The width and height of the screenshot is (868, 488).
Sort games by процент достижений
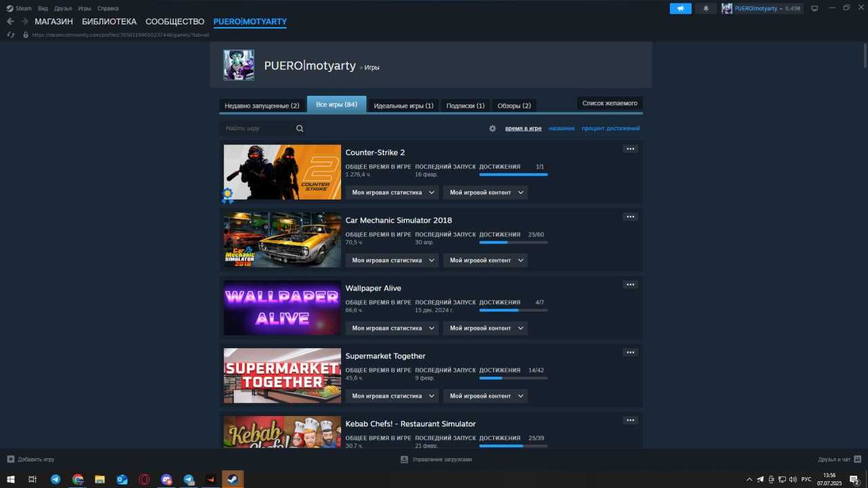click(610, 128)
